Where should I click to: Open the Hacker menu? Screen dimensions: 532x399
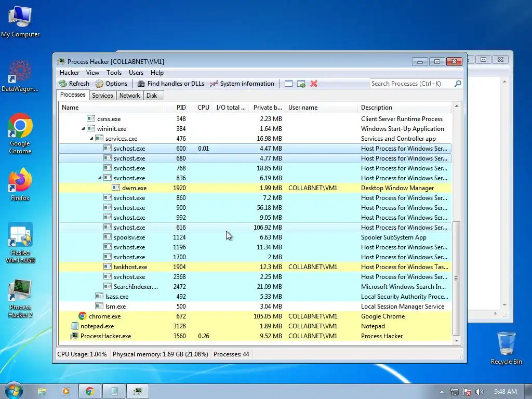(x=69, y=73)
